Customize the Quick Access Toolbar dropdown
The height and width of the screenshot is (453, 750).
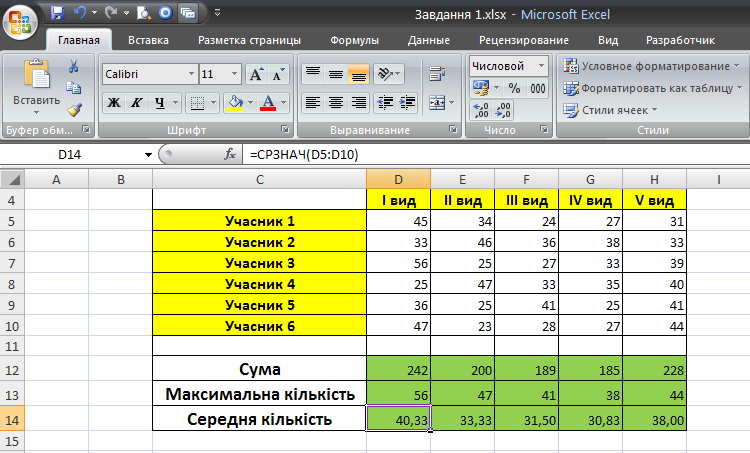point(218,13)
